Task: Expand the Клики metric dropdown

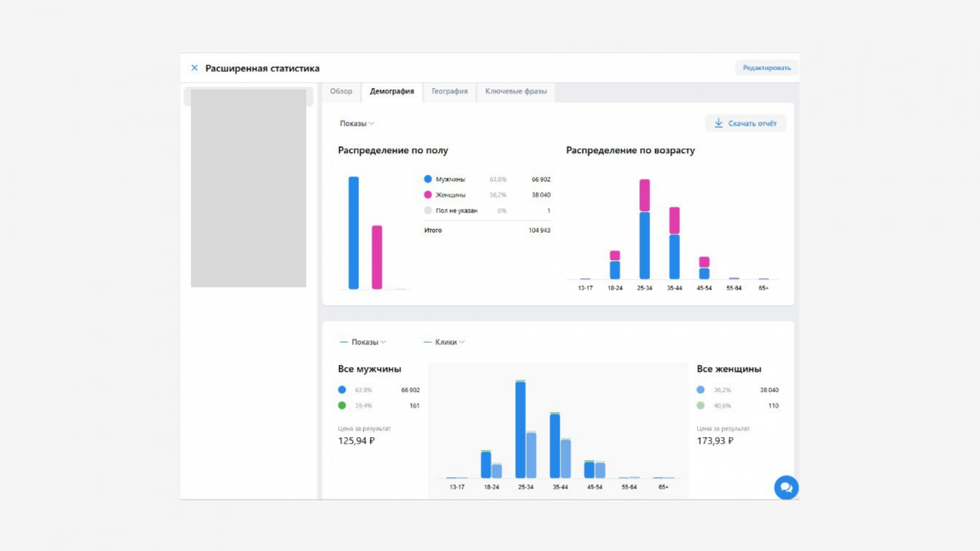Action: click(445, 342)
